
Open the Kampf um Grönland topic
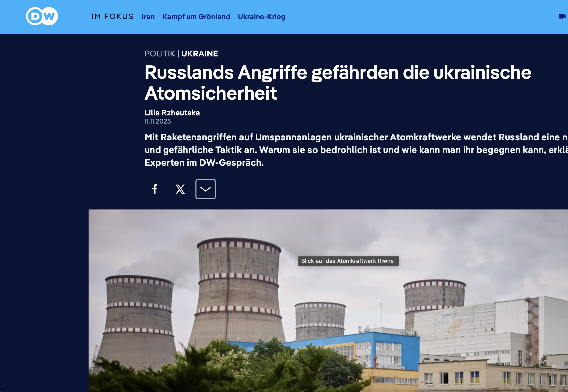[x=196, y=16]
